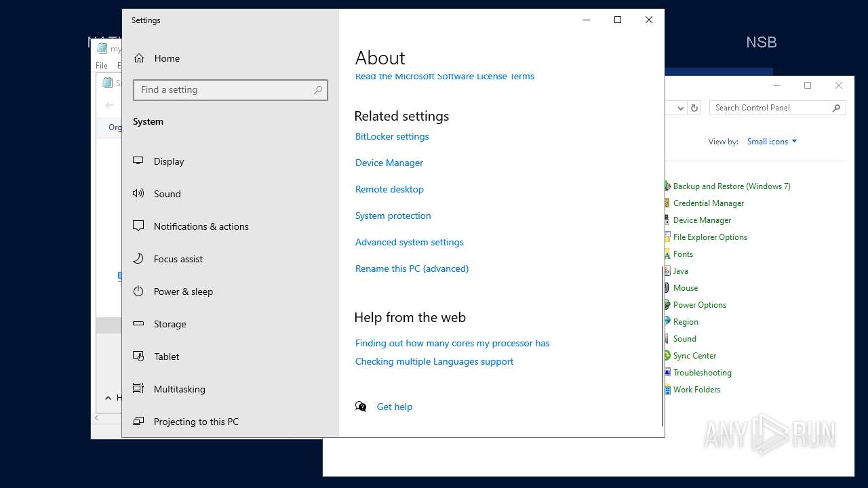The width and height of the screenshot is (868, 488).
Task: Click the Power & sleep icon
Action: tap(138, 291)
